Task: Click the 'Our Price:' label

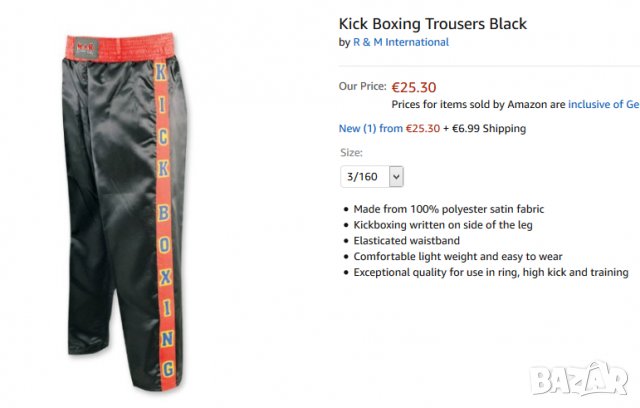Action: [x=361, y=86]
